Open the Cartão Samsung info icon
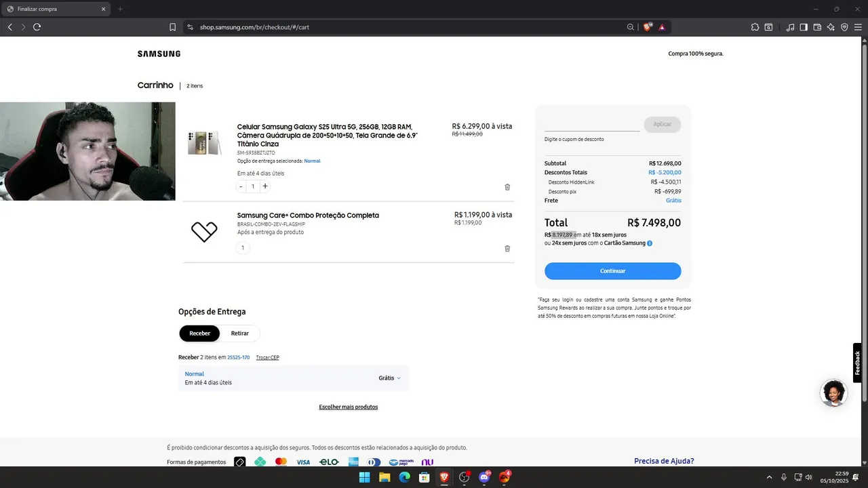This screenshot has width=868, height=488. pyautogui.click(x=650, y=243)
